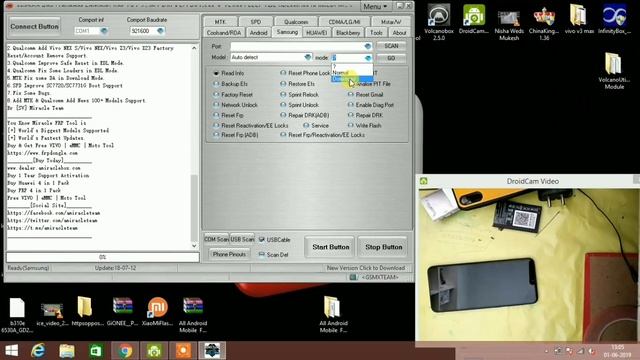The width and height of the screenshot is (640, 360).
Task: Select the Sprint Relock radio option
Action: (x=283, y=94)
